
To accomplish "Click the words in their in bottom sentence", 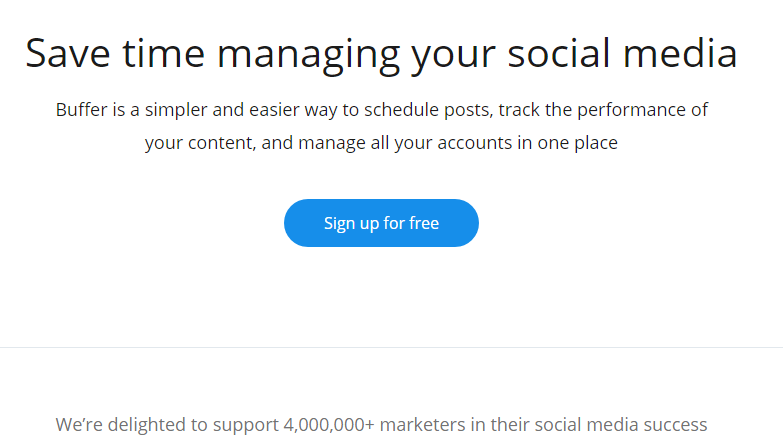I will pos(500,425).
